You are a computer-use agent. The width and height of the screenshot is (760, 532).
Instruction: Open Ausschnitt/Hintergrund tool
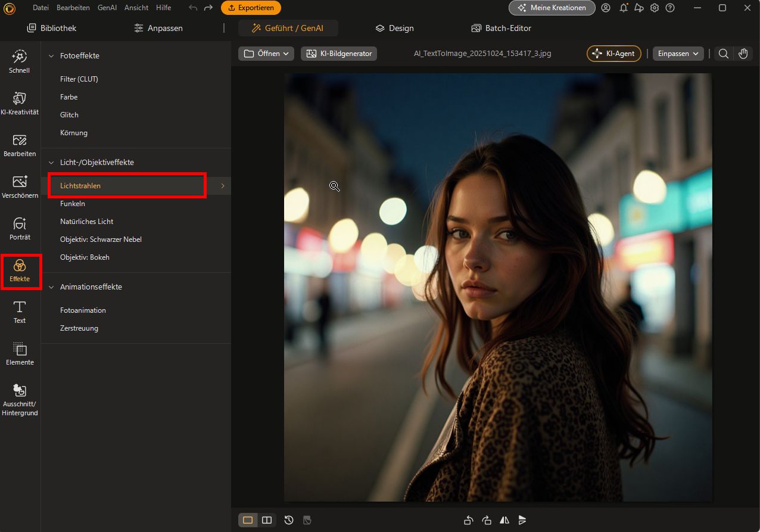(x=20, y=399)
